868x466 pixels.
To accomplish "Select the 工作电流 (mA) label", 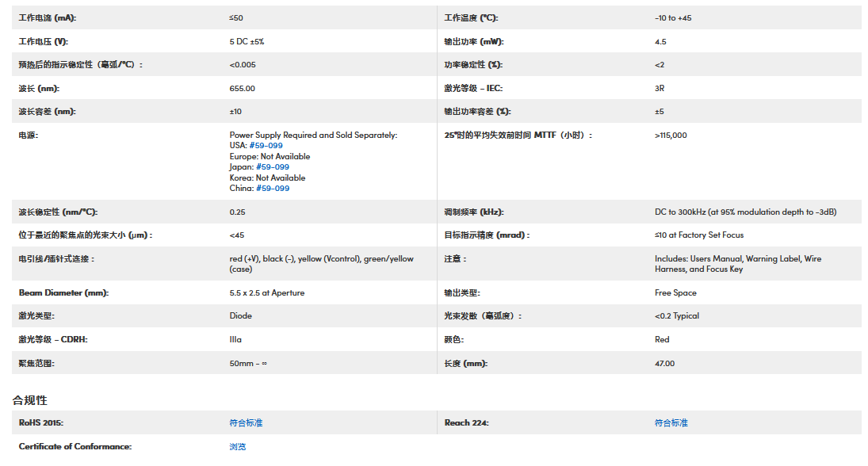I will pos(48,18).
